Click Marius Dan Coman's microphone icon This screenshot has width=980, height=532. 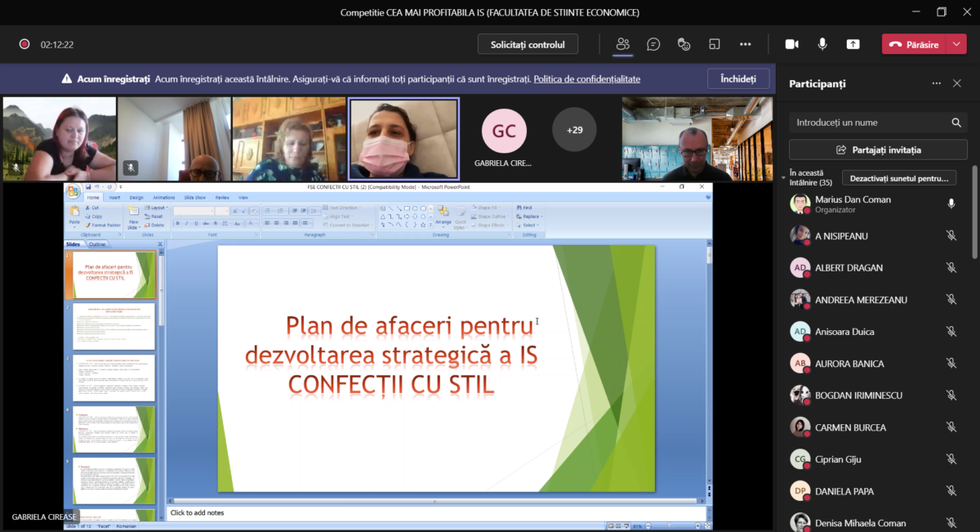coord(951,203)
